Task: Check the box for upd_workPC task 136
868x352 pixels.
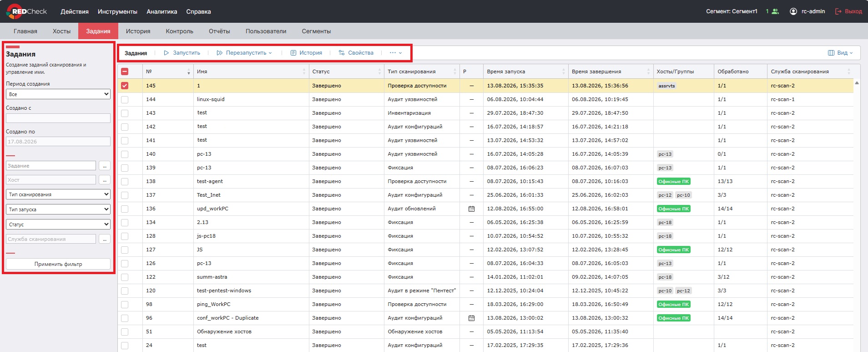Action: (125, 209)
